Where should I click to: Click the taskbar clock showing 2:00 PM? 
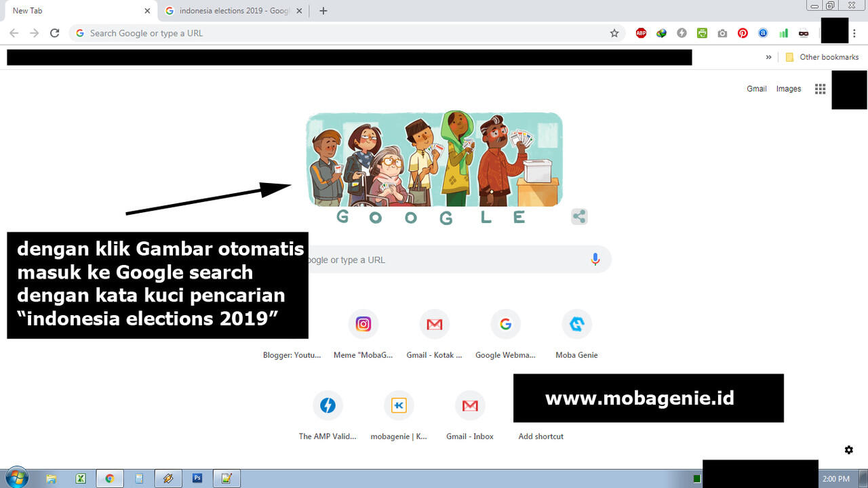tap(835, 479)
